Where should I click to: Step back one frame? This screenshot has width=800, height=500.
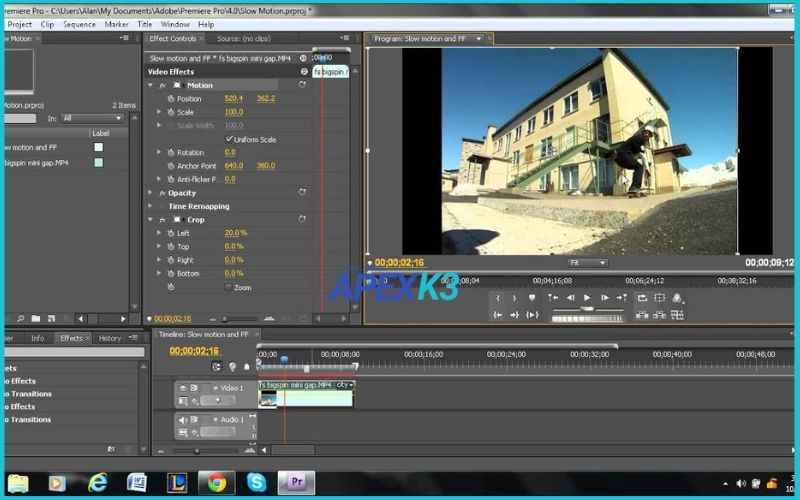click(570, 298)
